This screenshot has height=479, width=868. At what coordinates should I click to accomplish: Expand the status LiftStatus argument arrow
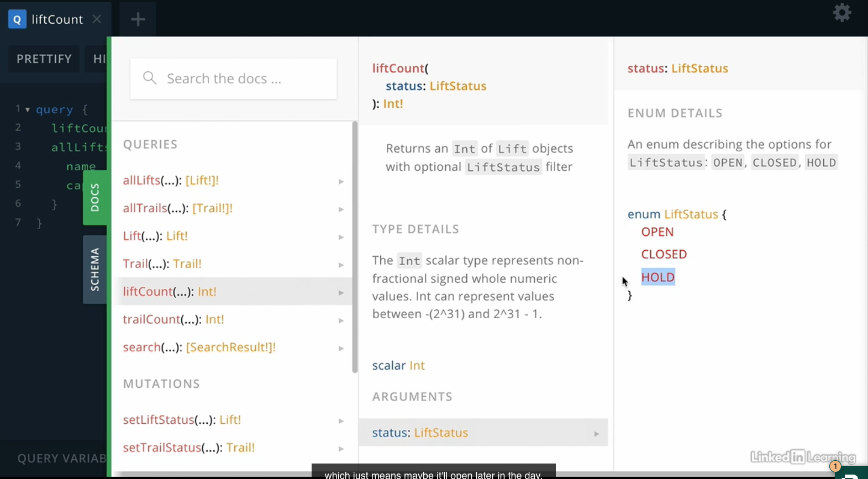pyautogui.click(x=596, y=434)
